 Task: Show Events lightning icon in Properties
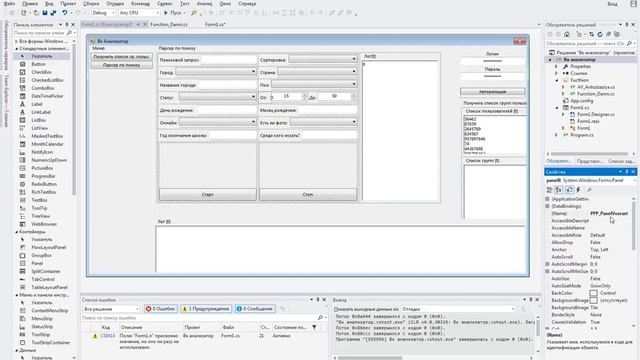tap(578, 190)
